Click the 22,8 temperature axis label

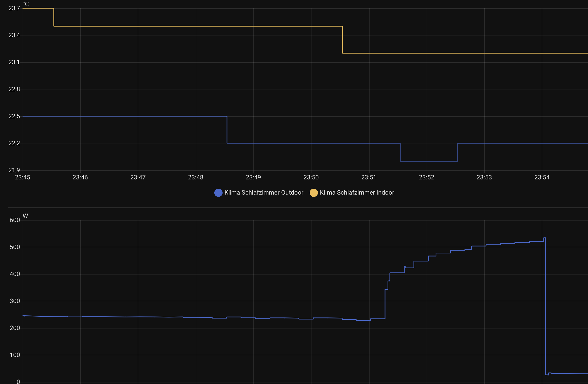point(14,89)
